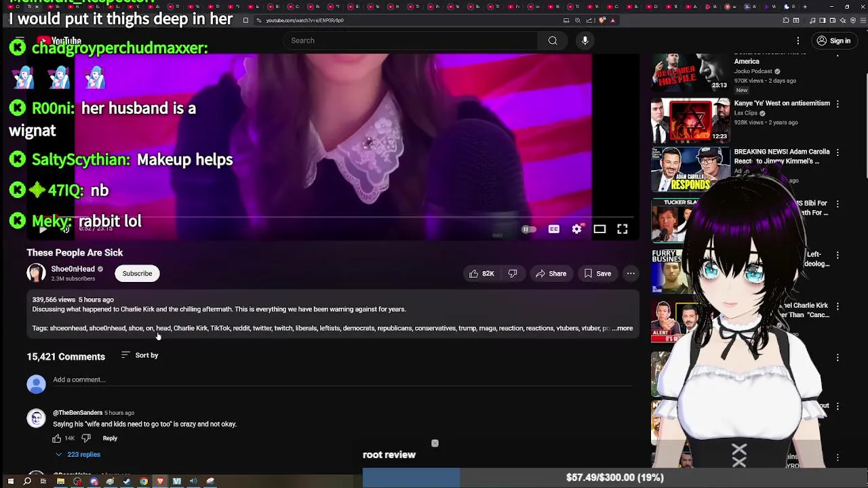Open more actions menu beside Save
Viewport: 868px width, 488px height.
point(631,274)
